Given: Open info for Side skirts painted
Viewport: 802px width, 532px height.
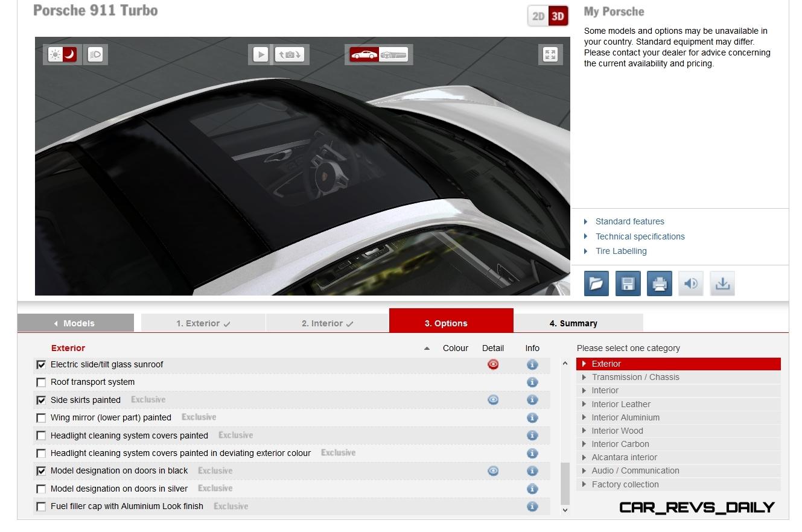Looking at the screenshot, I should (532, 400).
